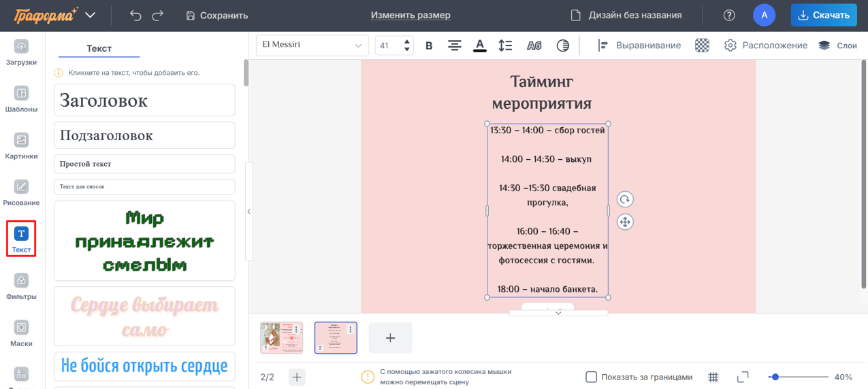Open page 1 options three-dot menu
The height and width of the screenshot is (389, 868).
pyautogui.click(x=296, y=330)
